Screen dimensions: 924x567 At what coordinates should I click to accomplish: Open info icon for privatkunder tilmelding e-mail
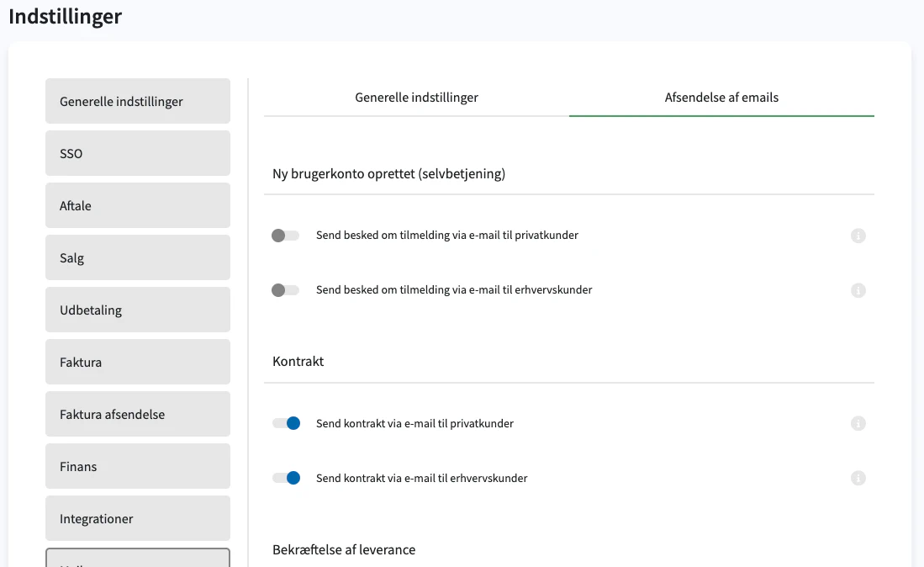tap(858, 236)
